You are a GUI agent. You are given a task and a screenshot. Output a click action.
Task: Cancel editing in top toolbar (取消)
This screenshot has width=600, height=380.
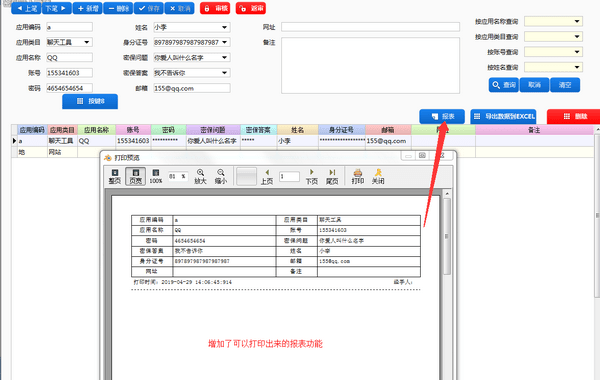tap(179, 8)
